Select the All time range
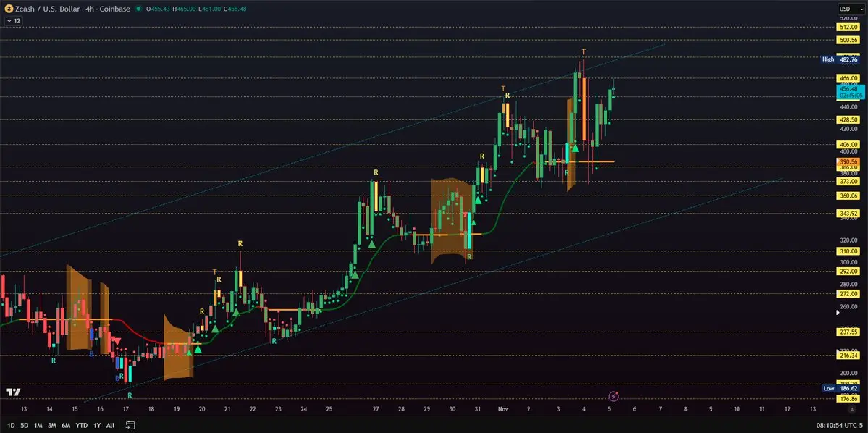This screenshot has width=868, height=433. 110,425
